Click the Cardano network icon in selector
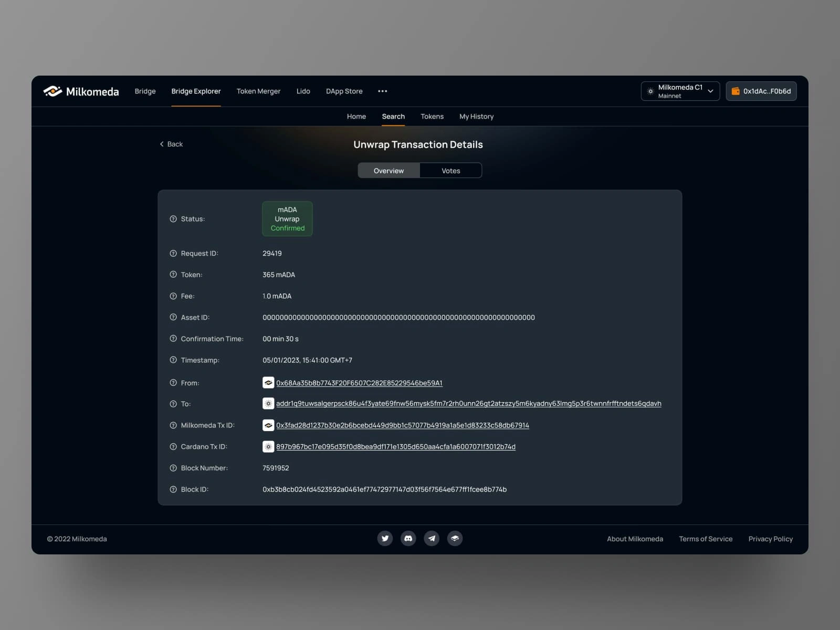The width and height of the screenshot is (840, 630). (650, 91)
